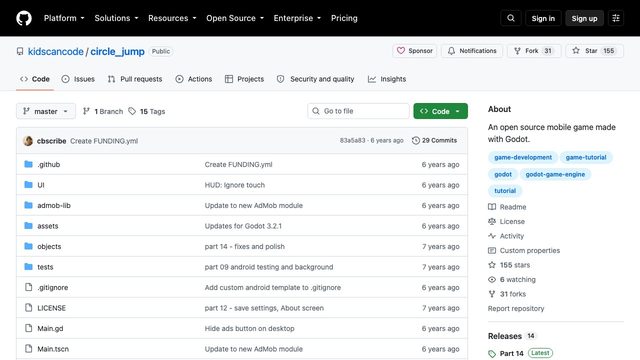Open the Pricing page
640x360 pixels.
coord(344,18)
